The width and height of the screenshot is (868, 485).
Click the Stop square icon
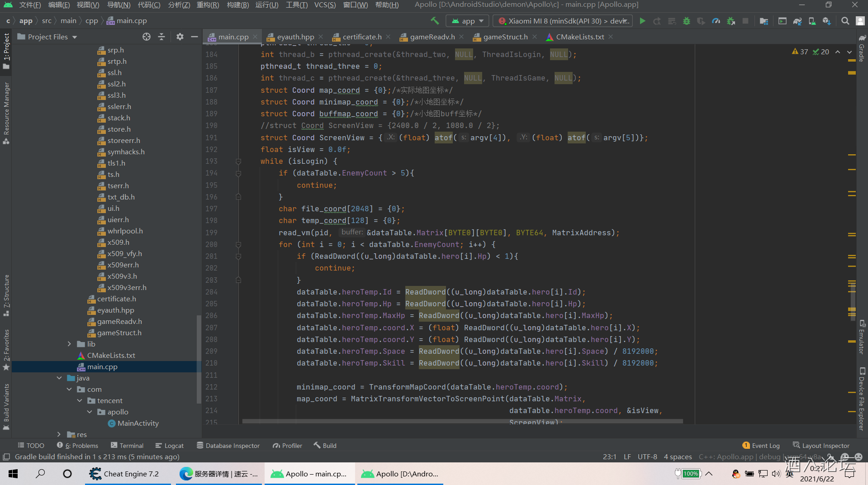click(x=745, y=21)
